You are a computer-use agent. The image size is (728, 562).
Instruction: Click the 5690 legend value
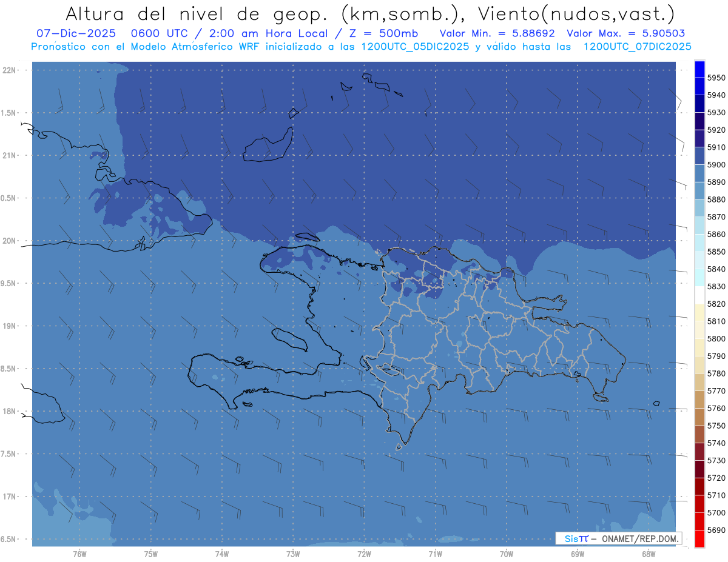(716, 530)
